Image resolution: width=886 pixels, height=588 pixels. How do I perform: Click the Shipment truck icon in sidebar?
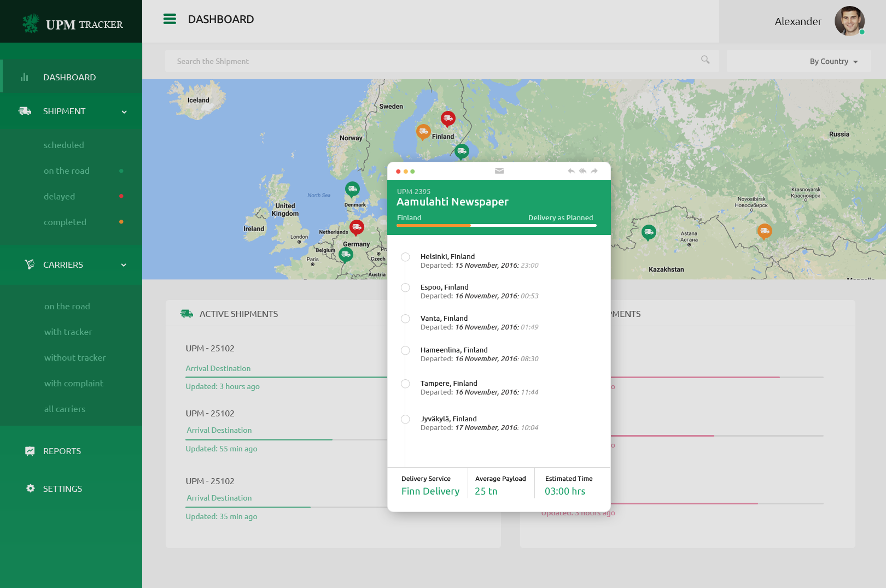(25, 111)
